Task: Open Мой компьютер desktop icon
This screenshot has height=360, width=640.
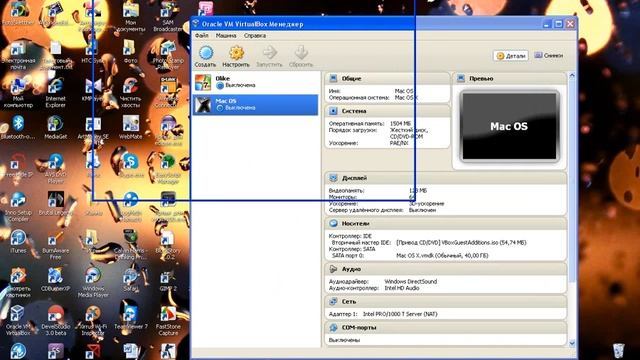Action: pyautogui.click(x=18, y=93)
